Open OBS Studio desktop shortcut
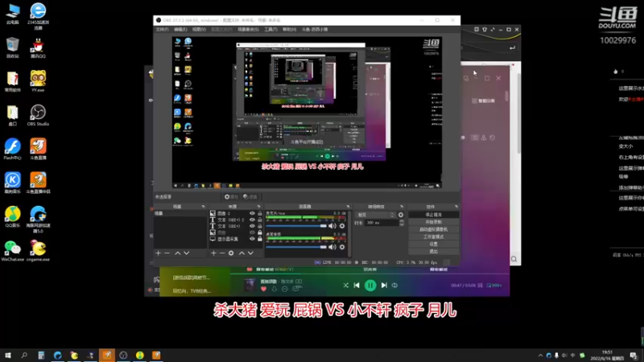The image size is (644, 362). click(x=38, y=115)
